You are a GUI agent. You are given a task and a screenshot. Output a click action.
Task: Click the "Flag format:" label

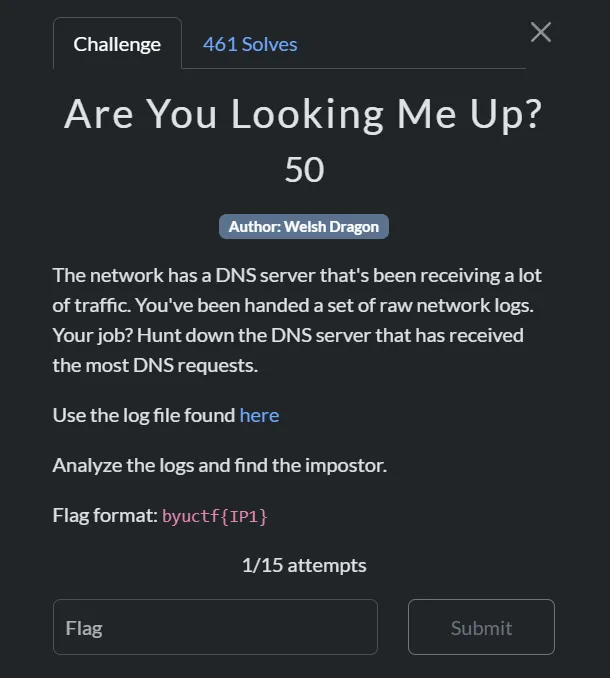tap(105, 516)
